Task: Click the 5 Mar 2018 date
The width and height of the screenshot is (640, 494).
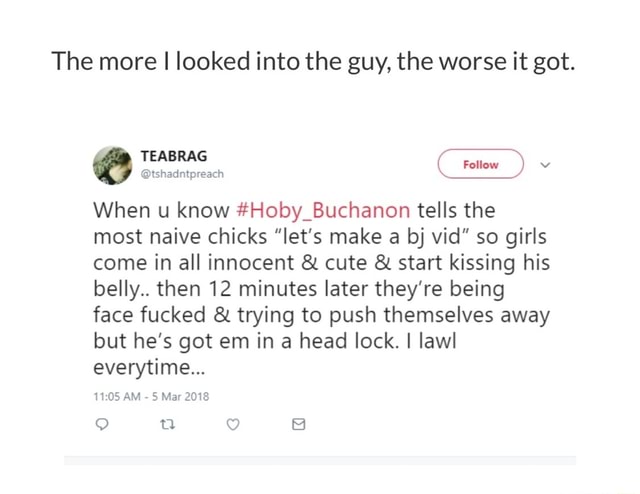Action: tap(180, 396)
